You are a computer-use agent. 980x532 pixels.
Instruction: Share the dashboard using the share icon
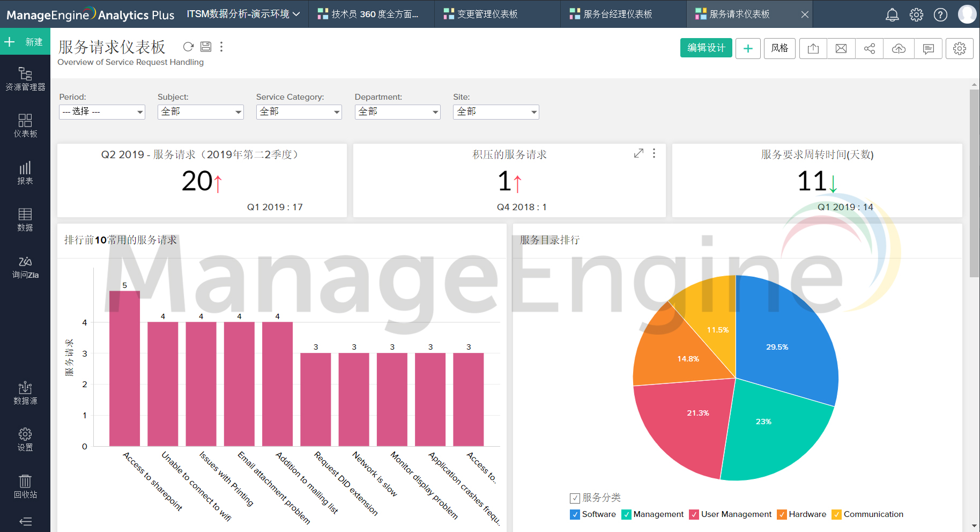click(x=870, y=48)
